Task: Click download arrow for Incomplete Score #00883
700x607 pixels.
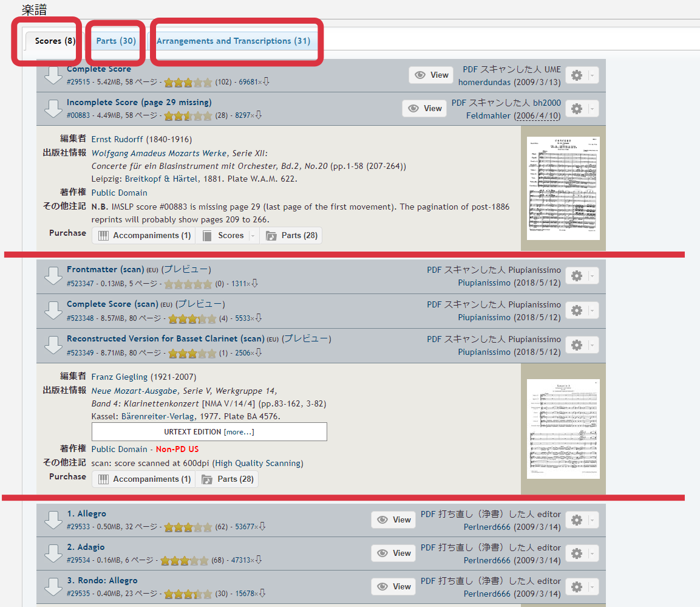Action: tap(54, 108)
